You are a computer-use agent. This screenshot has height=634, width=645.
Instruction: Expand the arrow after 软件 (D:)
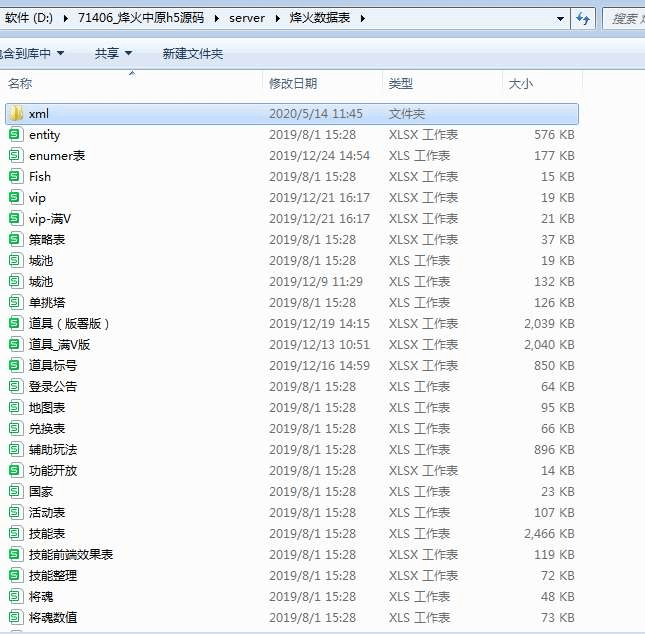click(65, 19)
